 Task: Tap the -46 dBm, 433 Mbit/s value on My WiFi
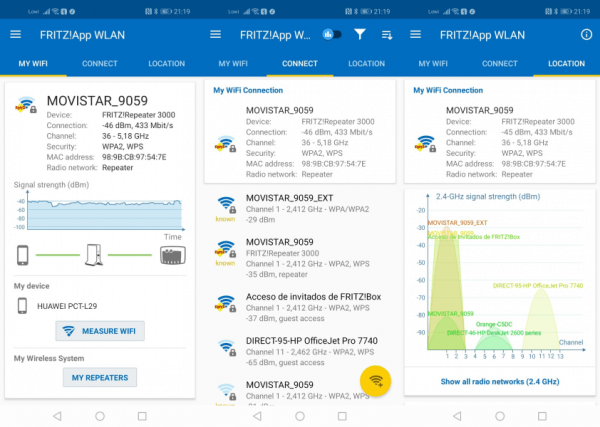137,125
